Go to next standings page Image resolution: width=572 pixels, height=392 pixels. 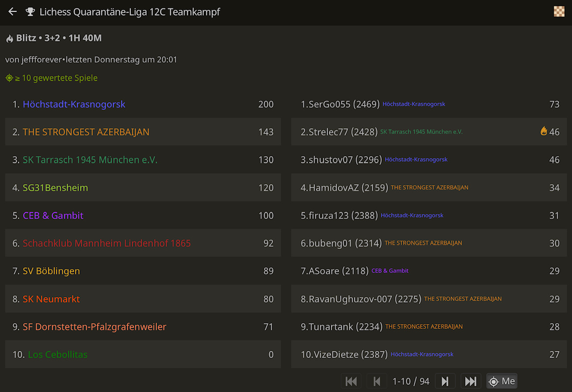(445, 381)
